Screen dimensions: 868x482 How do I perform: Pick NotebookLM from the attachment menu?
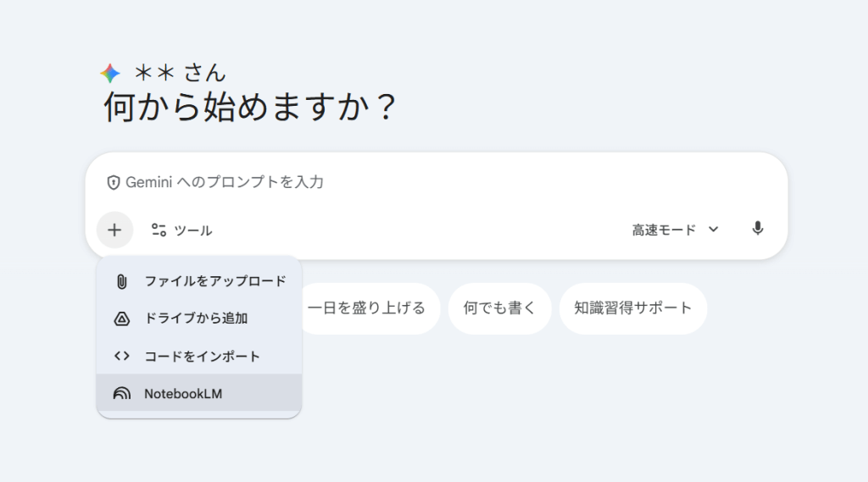tap(183, 393)
